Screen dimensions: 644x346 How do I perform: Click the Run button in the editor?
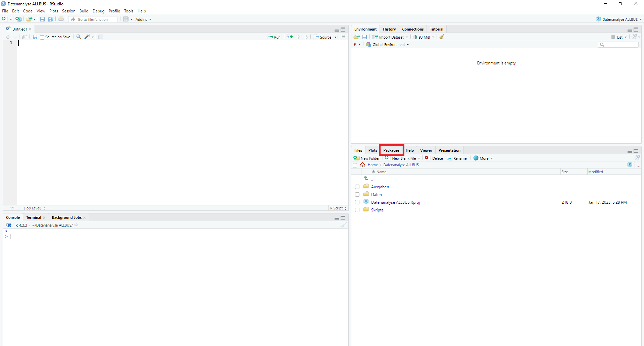pyautogui.click(x=274, y=37)
